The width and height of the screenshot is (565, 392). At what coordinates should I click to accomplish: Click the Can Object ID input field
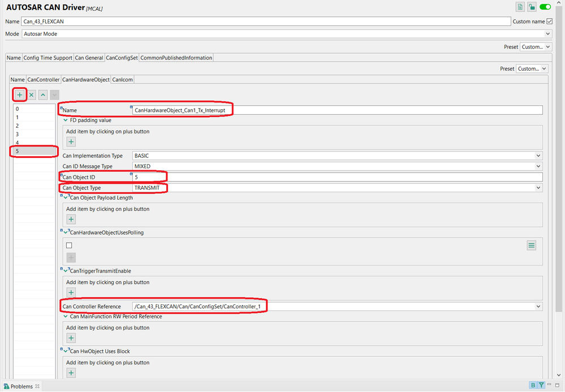337,177
